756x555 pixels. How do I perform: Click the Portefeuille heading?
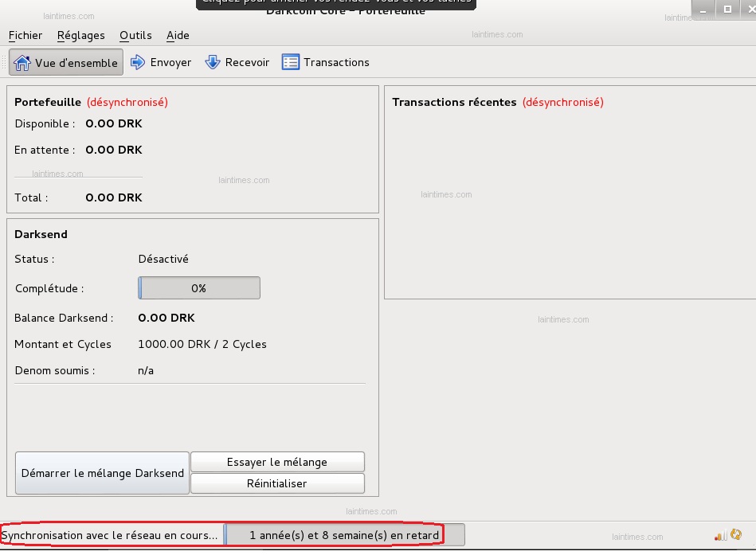click(x=48, y=102)
